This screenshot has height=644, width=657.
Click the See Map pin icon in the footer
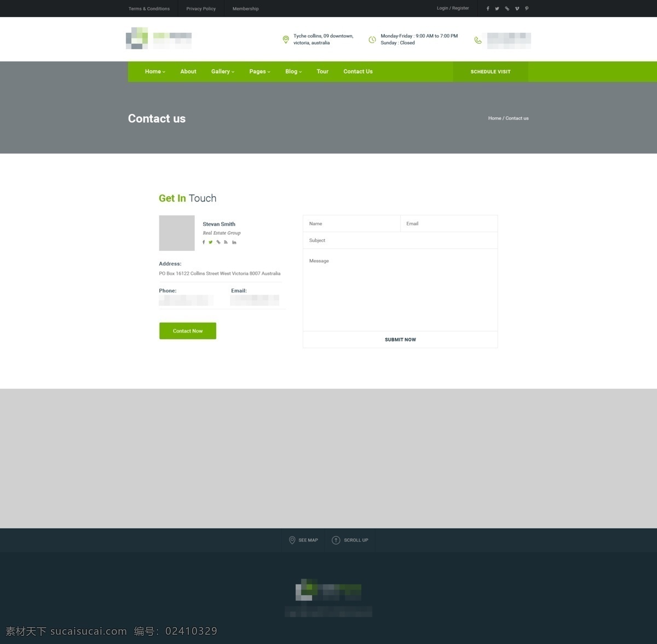pyautogui.click(x=292, y=540)
